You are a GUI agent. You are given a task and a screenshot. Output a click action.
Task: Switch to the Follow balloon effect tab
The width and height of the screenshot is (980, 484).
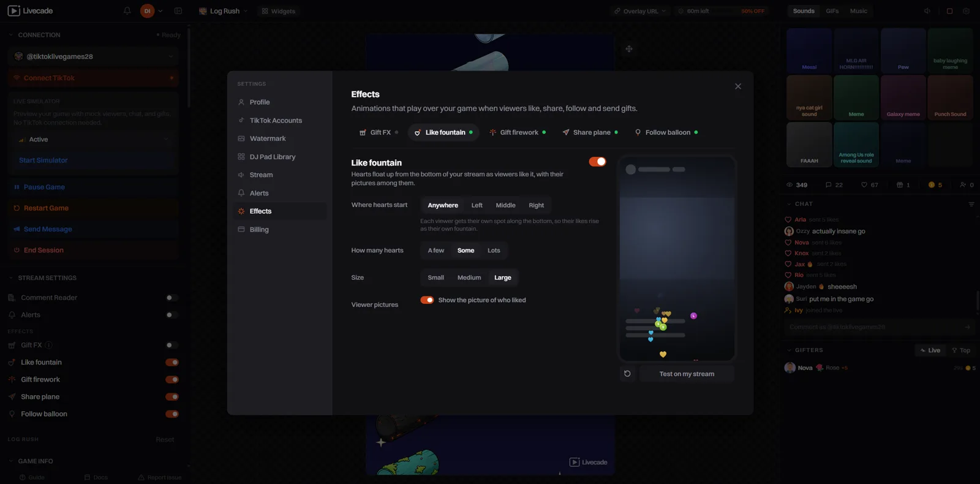point(666,132)
